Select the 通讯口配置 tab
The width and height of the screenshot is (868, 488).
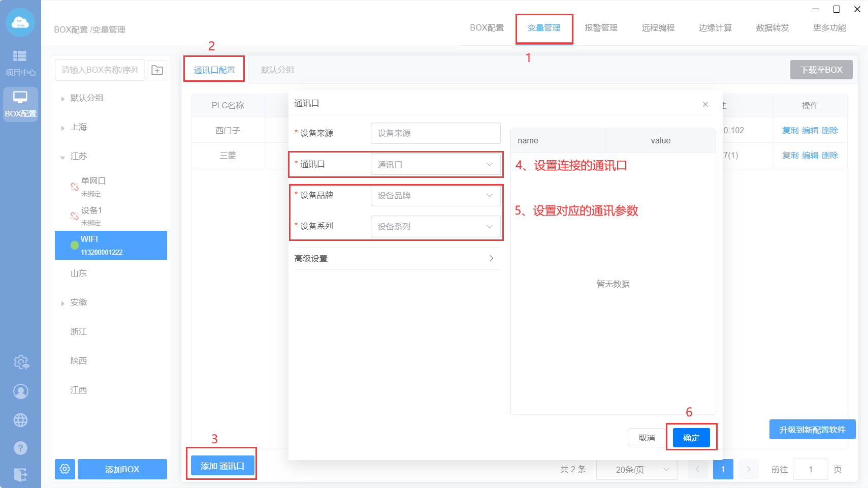(214, 70)
